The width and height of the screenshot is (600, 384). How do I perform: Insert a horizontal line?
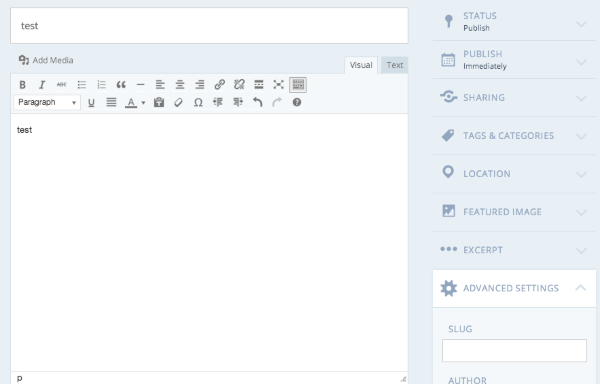pos(140,85)
